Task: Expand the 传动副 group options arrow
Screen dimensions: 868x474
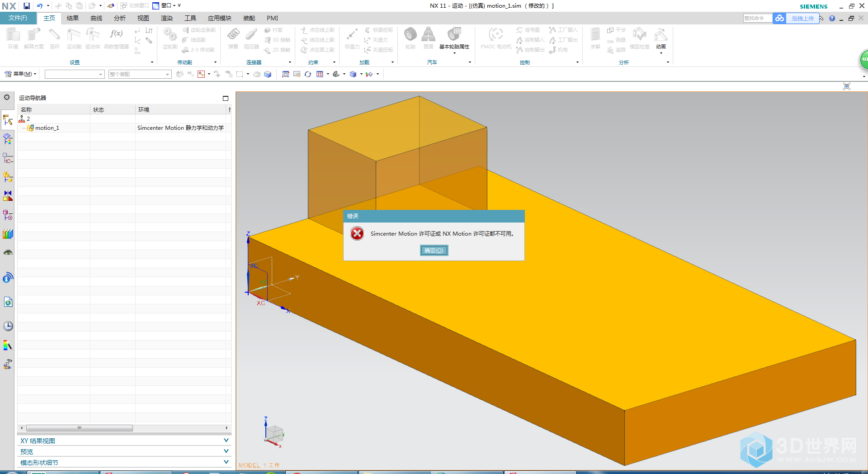Action: click(x=215, y=62)
